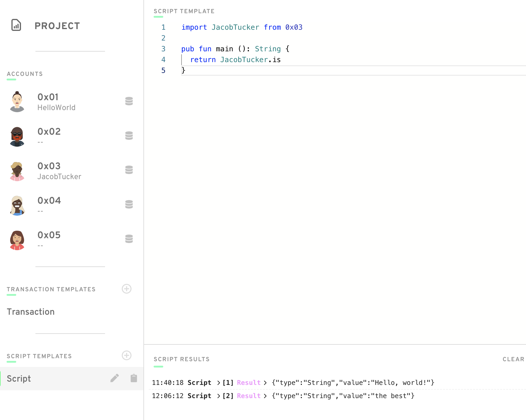The height and width of the screenshot is (420, 526).
Task: Click the 0x03 address in import statement
Action: click(294, 27)
